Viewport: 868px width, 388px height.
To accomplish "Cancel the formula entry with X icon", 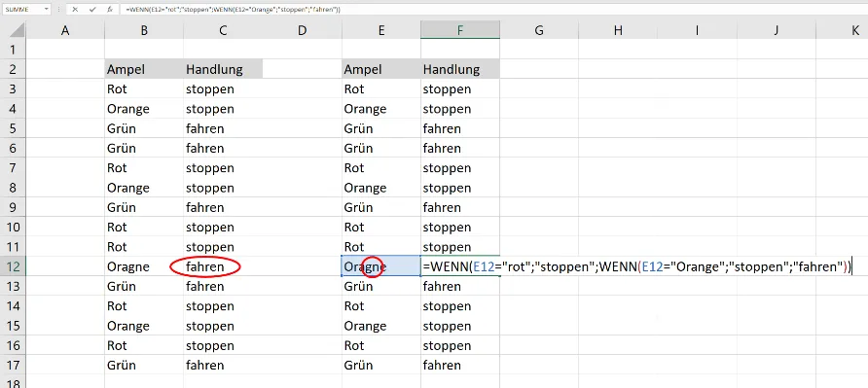I will (x=75, y=10).
